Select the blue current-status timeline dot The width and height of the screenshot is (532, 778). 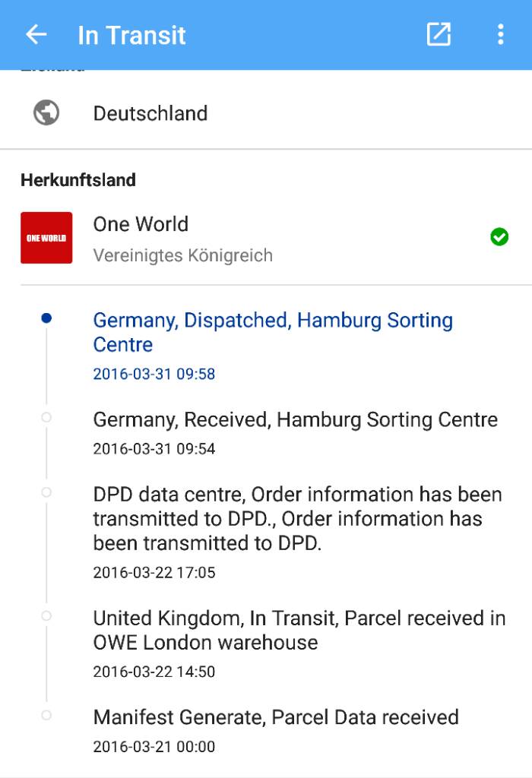(x=46, y=319)
